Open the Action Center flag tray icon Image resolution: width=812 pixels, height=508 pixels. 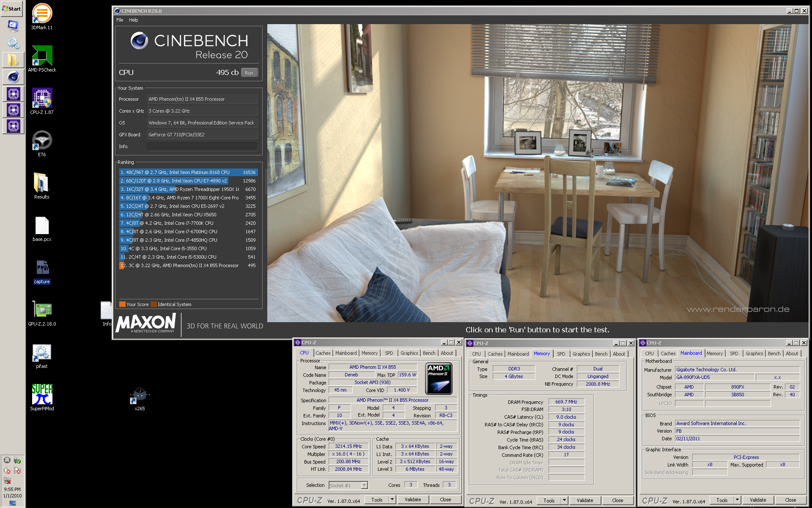[17, 470]
